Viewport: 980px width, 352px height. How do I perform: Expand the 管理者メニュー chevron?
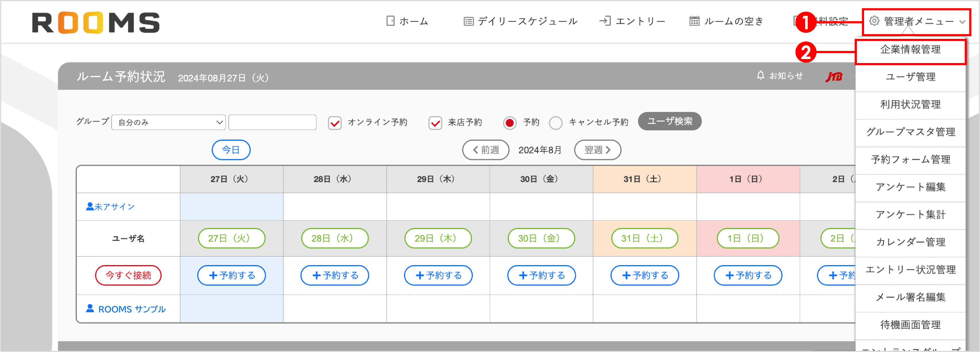[x=962, y=22]
